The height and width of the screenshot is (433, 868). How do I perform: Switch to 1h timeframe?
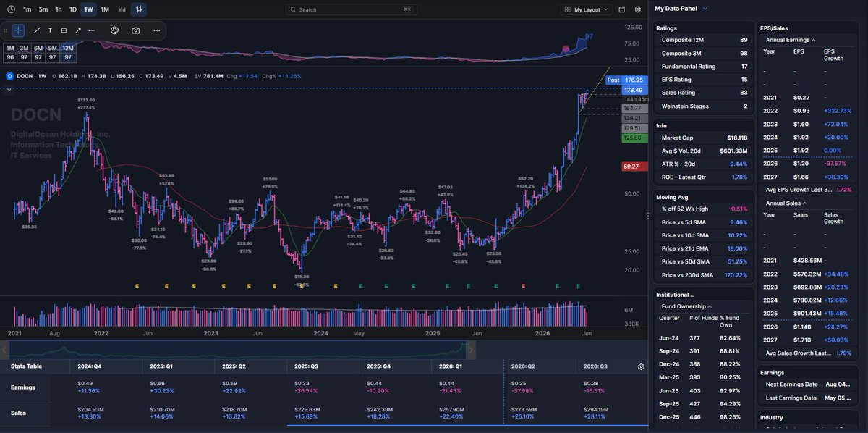pyautogui.click(x=59, y=9)
